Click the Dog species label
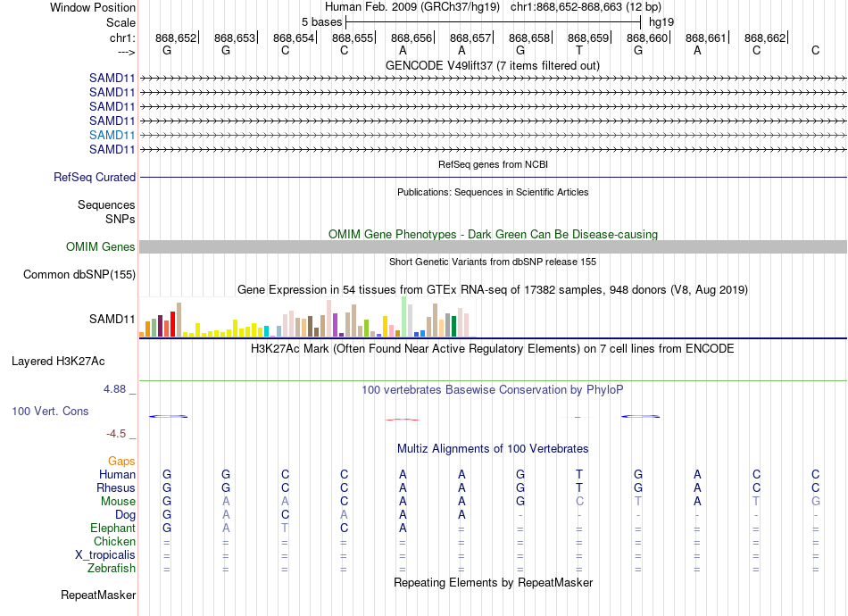Viewport: 848px width, 616px height. pos(125,515)
